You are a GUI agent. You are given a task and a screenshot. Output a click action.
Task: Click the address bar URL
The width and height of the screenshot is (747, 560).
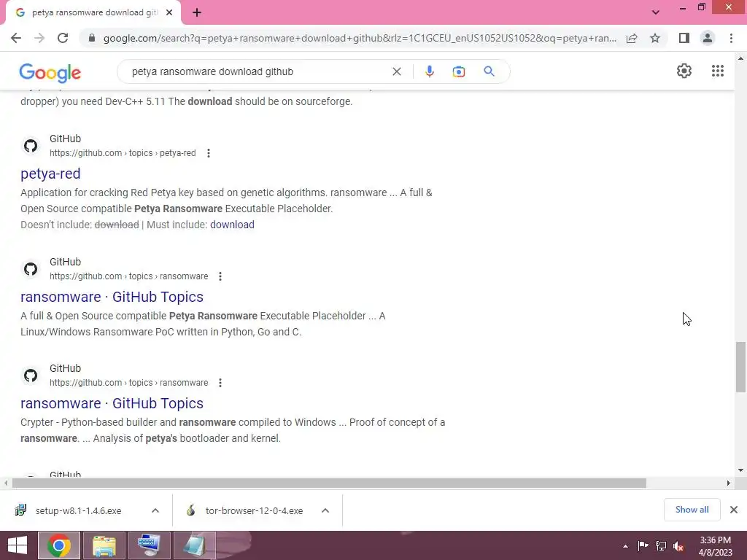point(360,38)
